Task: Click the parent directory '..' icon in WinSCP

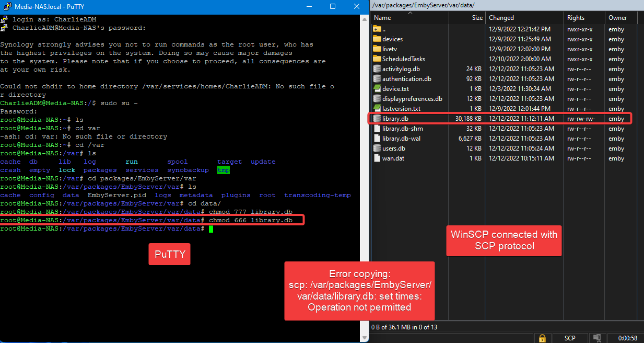Action: point(377,29)
